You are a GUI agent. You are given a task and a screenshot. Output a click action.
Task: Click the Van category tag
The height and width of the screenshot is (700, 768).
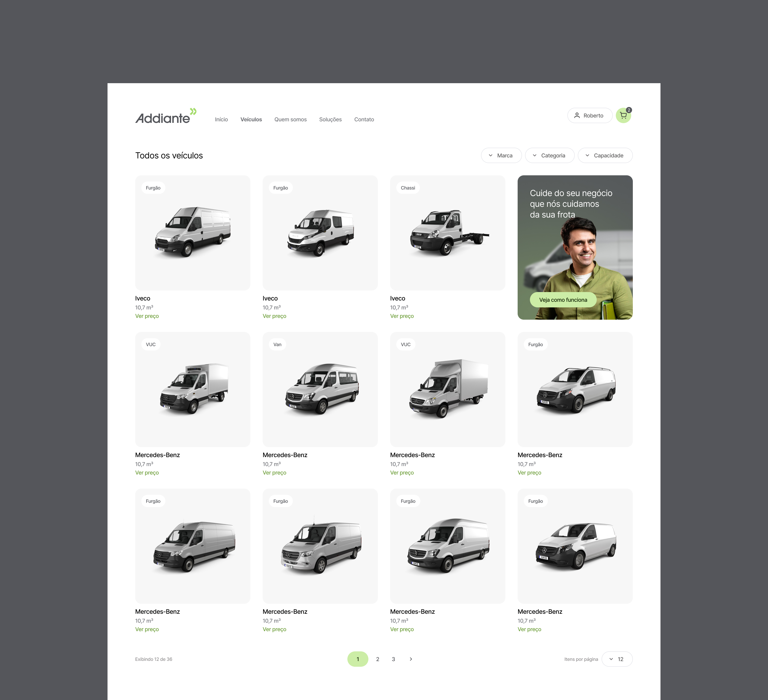(277, 344)
